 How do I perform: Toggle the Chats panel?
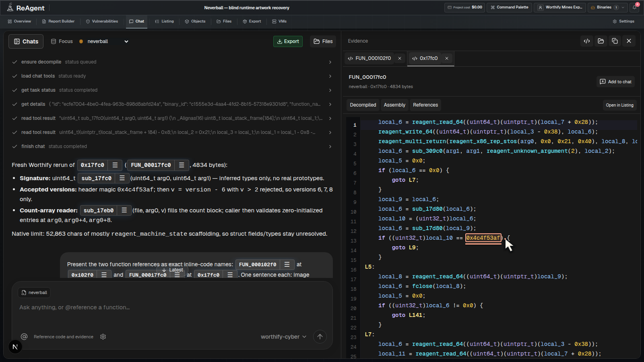pyautogui.click(x=26, y=41)
